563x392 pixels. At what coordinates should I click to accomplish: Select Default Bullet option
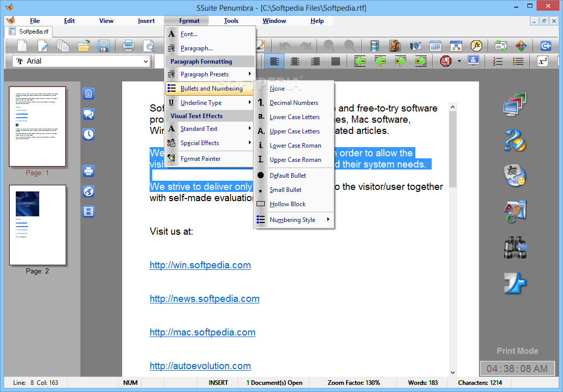click(x=294, y=176)
